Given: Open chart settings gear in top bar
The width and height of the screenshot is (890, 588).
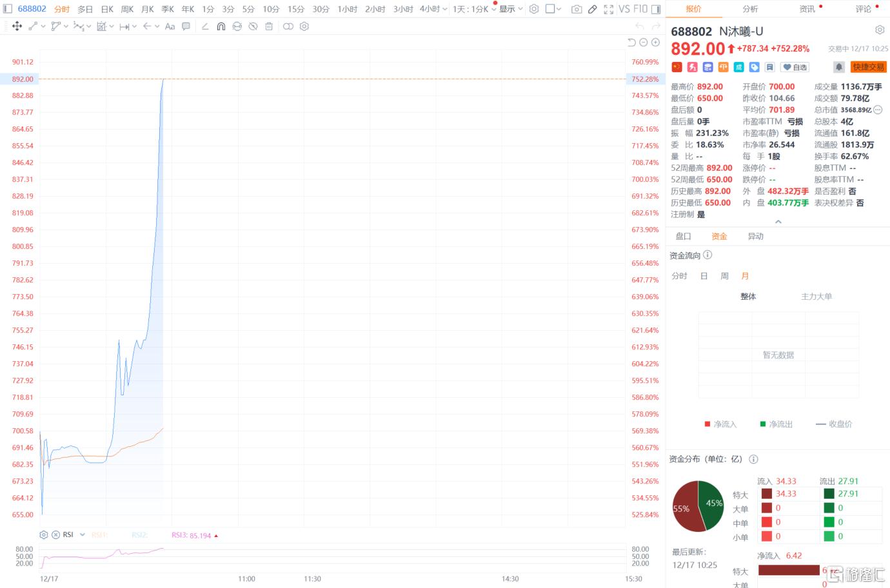Looking at the screenshot, I should click(534, 9).
